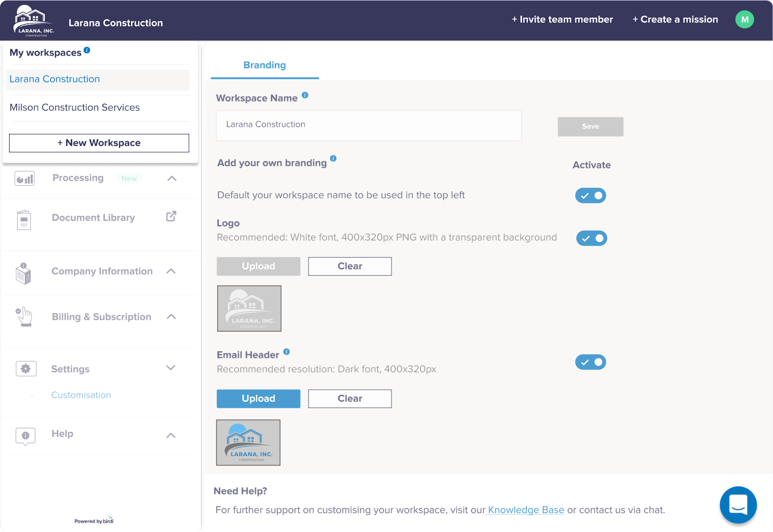The image size is (773, 532).
Task: Open the Knowledge Base link
Action: (x=526, y=510)
